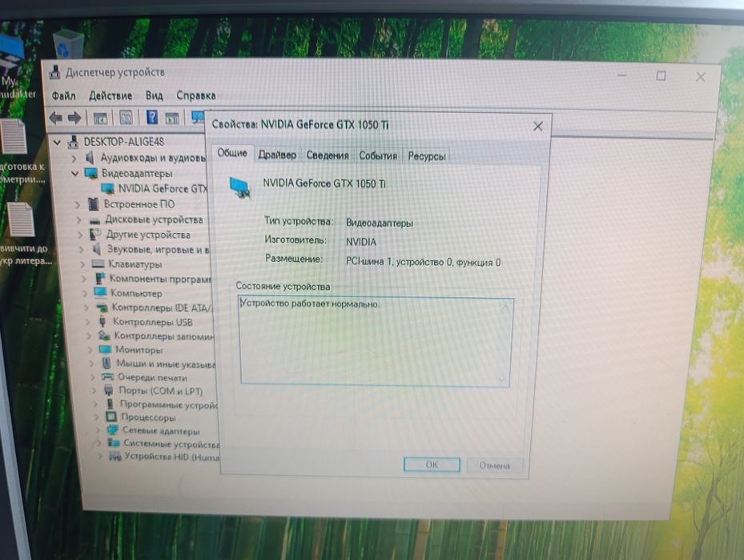
Task: Click the DESKTOP-ALIGE48 computer icon
Action: pos(73,142)
